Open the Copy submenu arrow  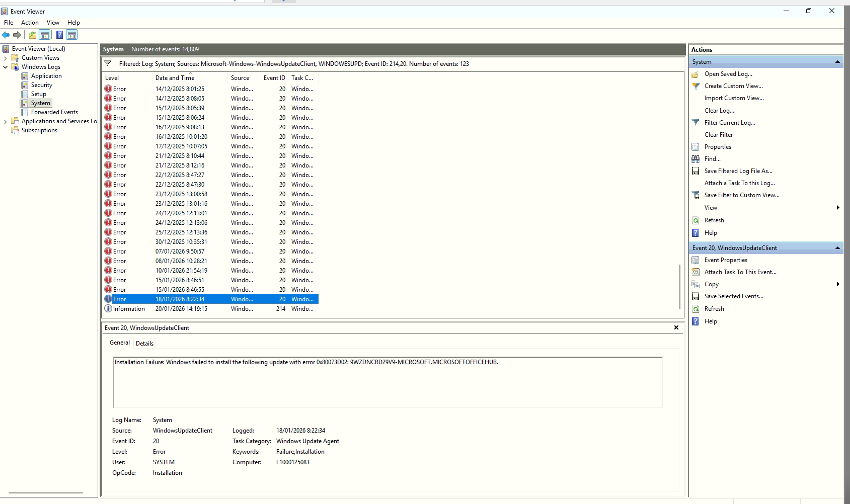[837, 284]
